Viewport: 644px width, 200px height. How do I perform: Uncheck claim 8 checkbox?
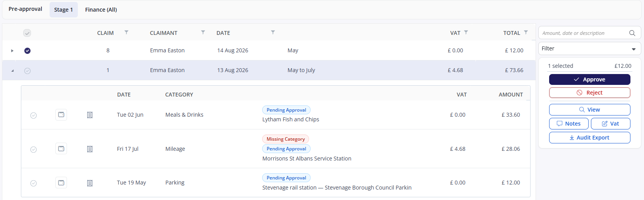pos(27,51)
